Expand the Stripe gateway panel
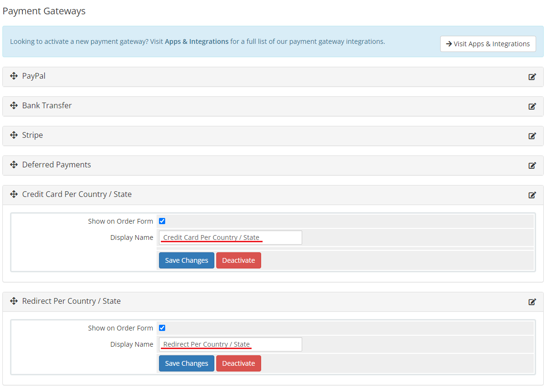Image resolution: width=549 pixels, height=392 pixels. click(273, 136)
